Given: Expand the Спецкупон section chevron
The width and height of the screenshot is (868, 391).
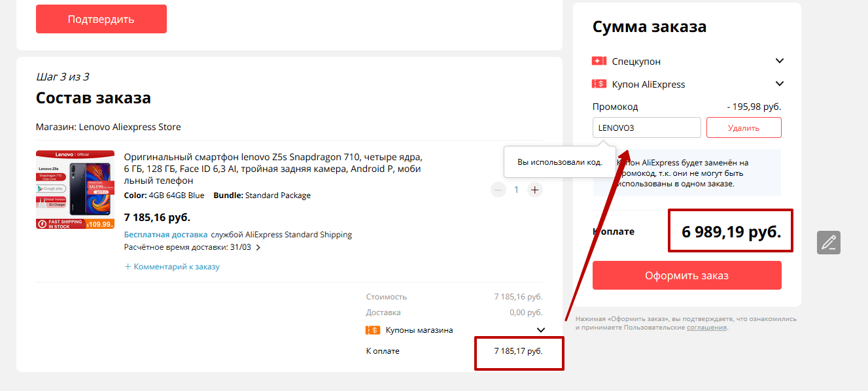Looking at the screenshot, I should [x=779, y=61].
